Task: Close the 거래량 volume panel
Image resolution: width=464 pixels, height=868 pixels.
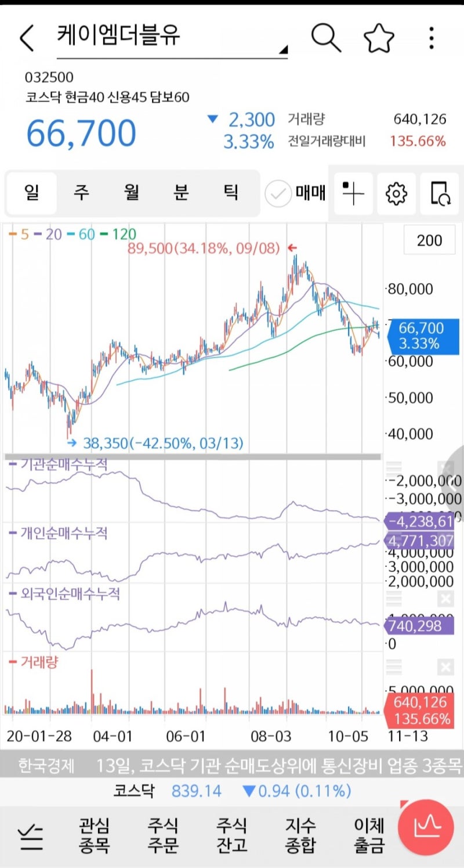Action: tap(445, 667)
